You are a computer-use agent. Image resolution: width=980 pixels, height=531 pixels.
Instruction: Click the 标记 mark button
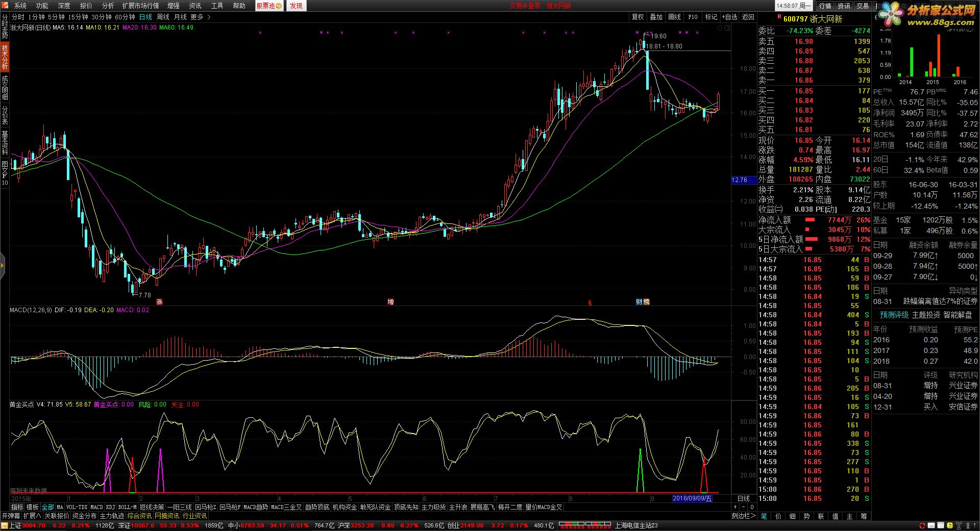711,17
